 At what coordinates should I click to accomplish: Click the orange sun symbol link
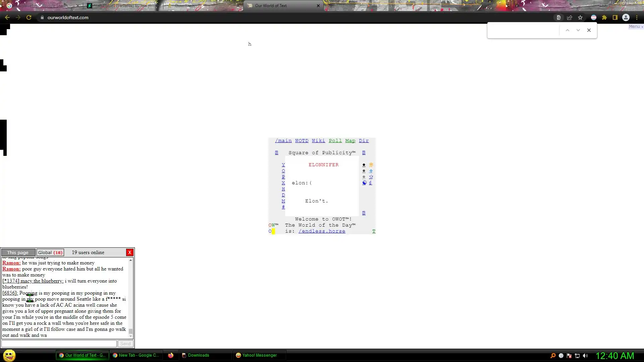click(371, 165)
